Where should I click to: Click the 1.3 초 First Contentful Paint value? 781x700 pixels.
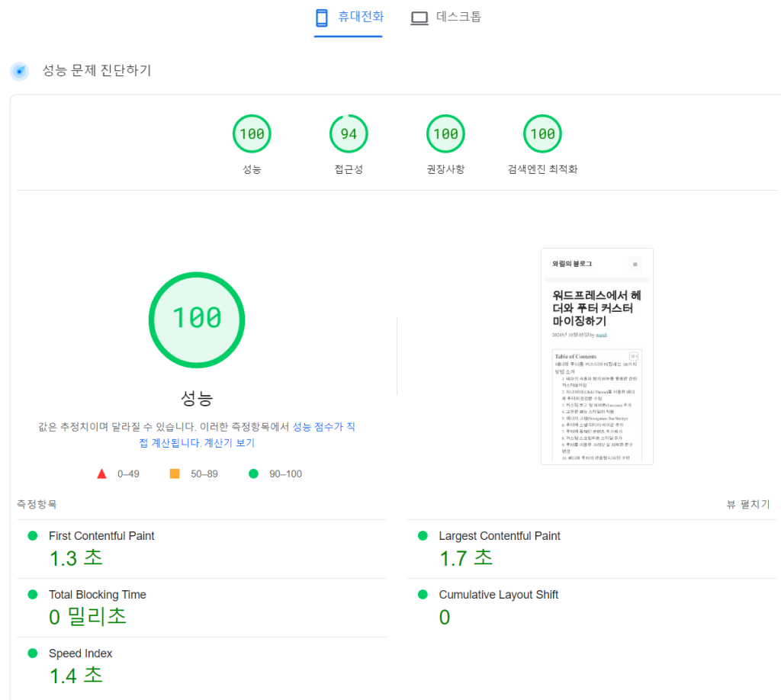(x=76, y=558)
